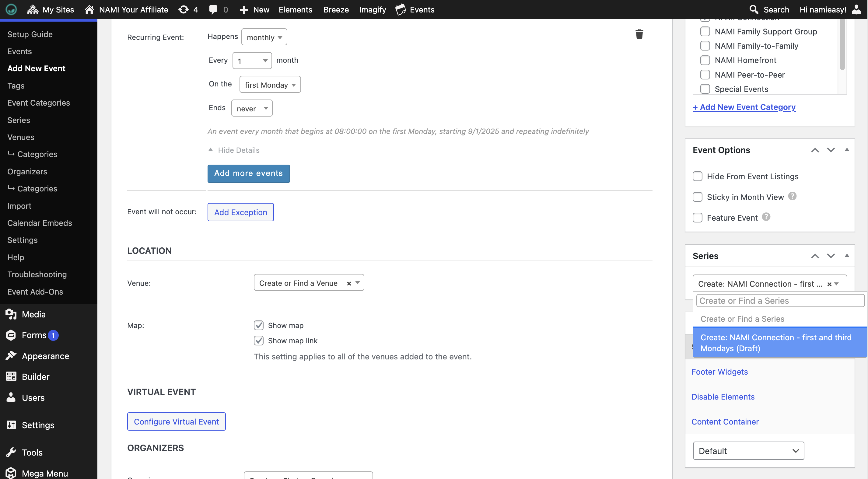Click the trash icon to delete recurrence rule
This screenshot has width=868, height=479.
click(x=639, y=34)
